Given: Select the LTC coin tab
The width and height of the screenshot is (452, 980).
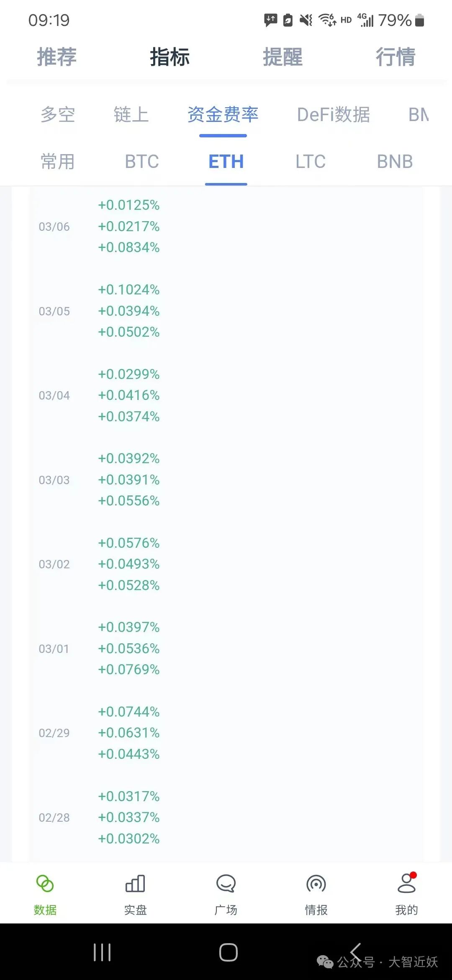Looking at the screenshot, I should tap(311, 162).
